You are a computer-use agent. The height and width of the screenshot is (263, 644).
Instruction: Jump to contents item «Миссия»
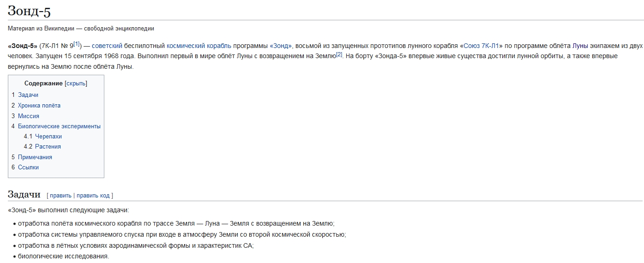pyautogui.click(x=29, y=116)
